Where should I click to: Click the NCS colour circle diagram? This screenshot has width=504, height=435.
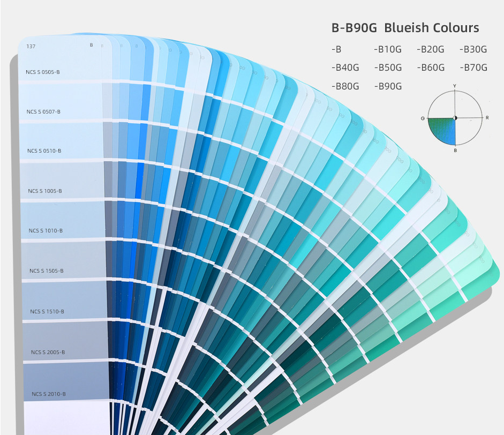pyautogui.click(x=455, y=118)
